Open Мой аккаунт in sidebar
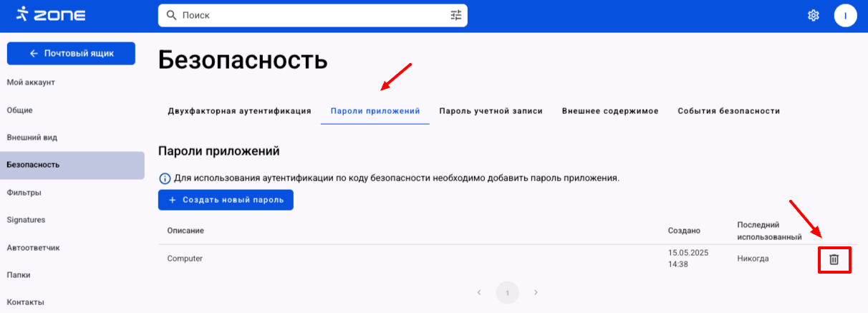 click(x=31, y=82)
